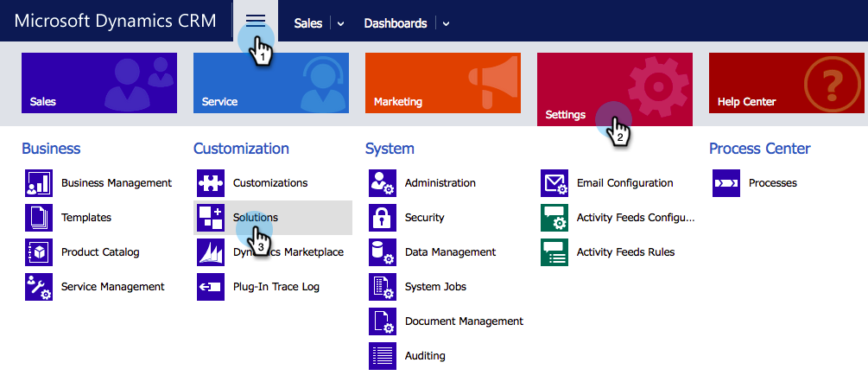The height and width of the screenshot is (388, 868).
Task: Click the Solutions squares icon
Action: [x=211, y=218]
